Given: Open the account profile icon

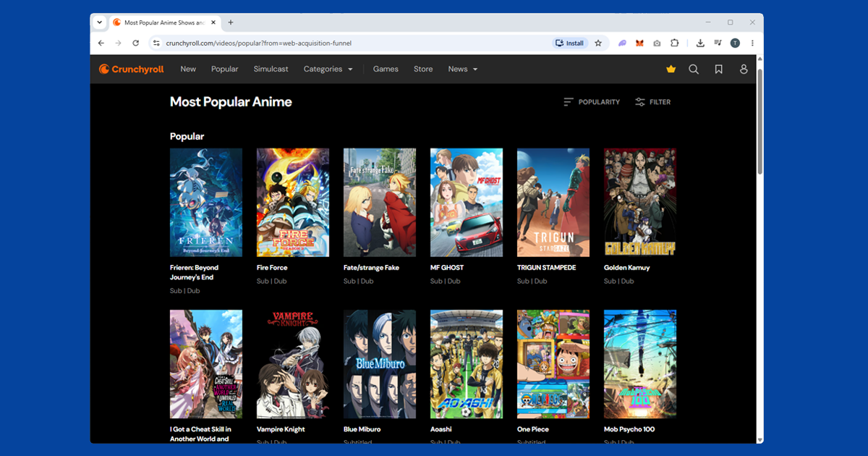Looking at the screenshot, I should point(744,69).
